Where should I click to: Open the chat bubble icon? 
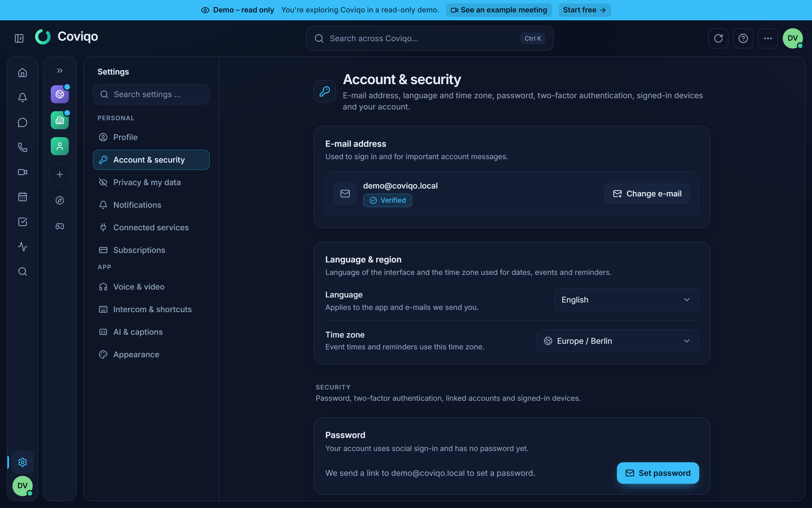23,122
